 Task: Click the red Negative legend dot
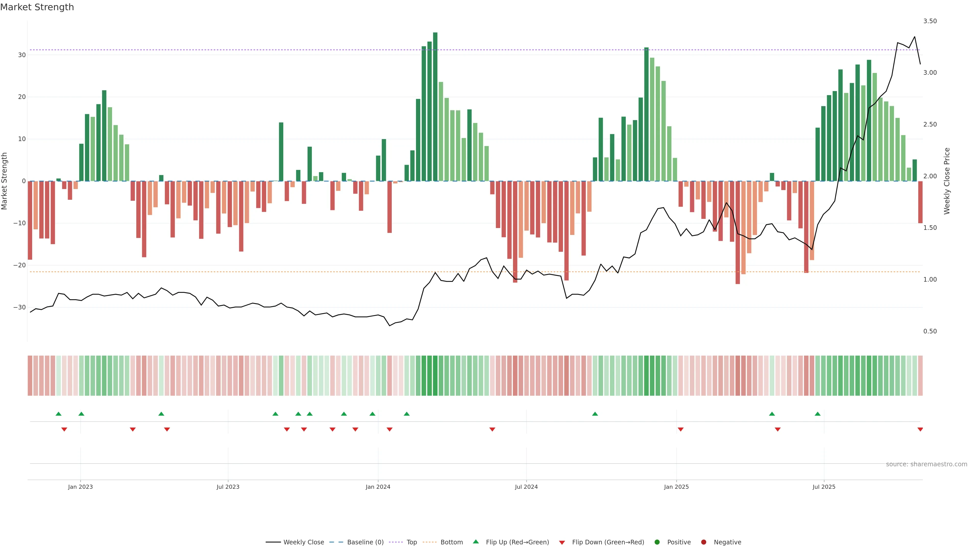pos(703,542)
